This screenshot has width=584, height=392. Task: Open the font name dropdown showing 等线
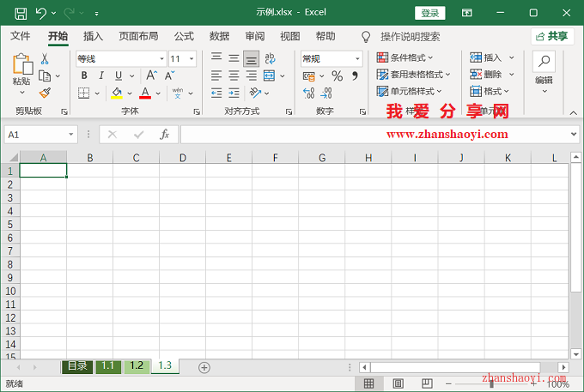pyautogui.click(x=162, y=59)
